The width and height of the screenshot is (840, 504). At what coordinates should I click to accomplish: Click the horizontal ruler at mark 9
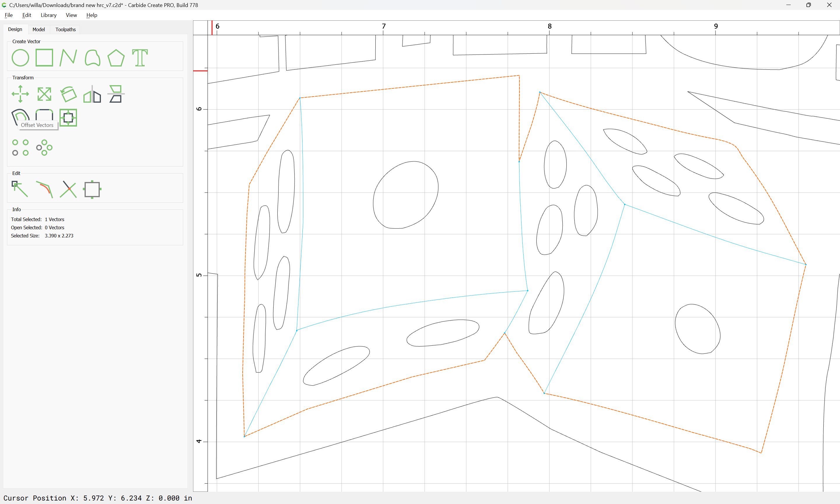pos(716,27)
